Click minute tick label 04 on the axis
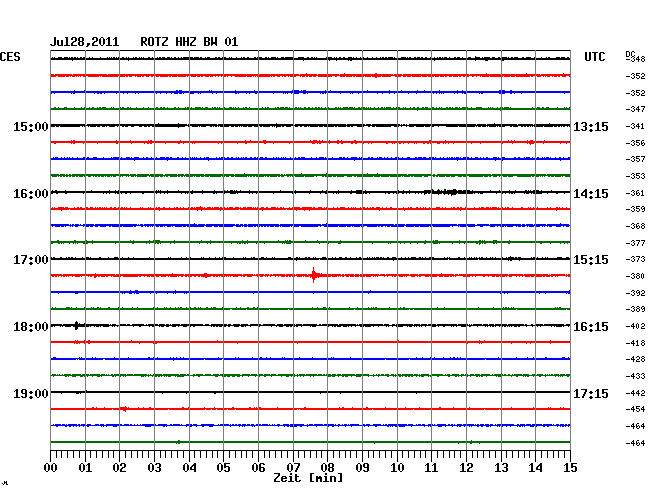This screenshot has height=494, width=650. (x=189, y=468)
